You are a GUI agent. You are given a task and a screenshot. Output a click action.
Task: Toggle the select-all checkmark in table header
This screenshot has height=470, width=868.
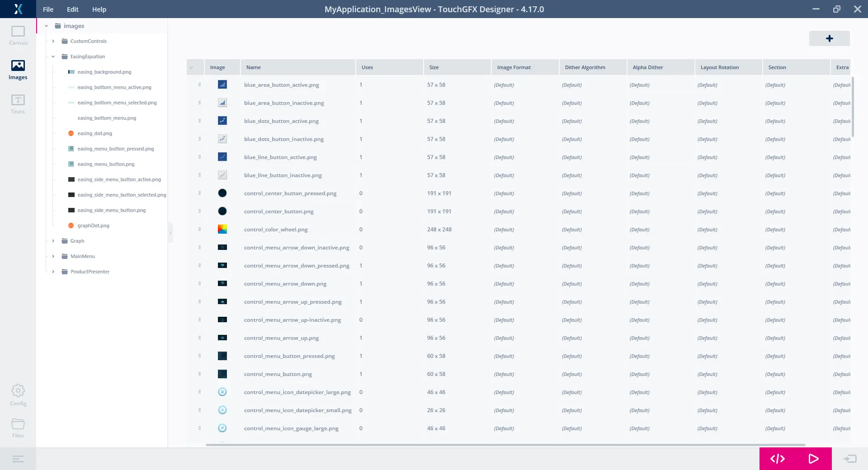[191, 67]
